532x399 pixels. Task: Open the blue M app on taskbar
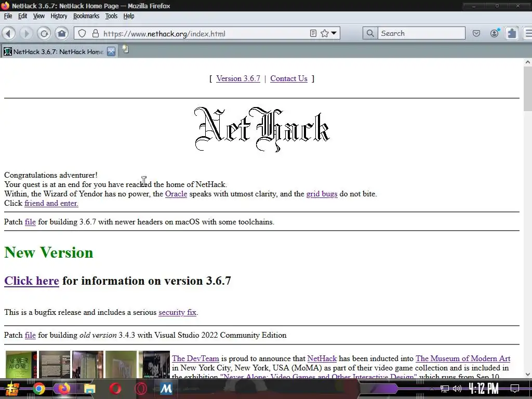166,389
